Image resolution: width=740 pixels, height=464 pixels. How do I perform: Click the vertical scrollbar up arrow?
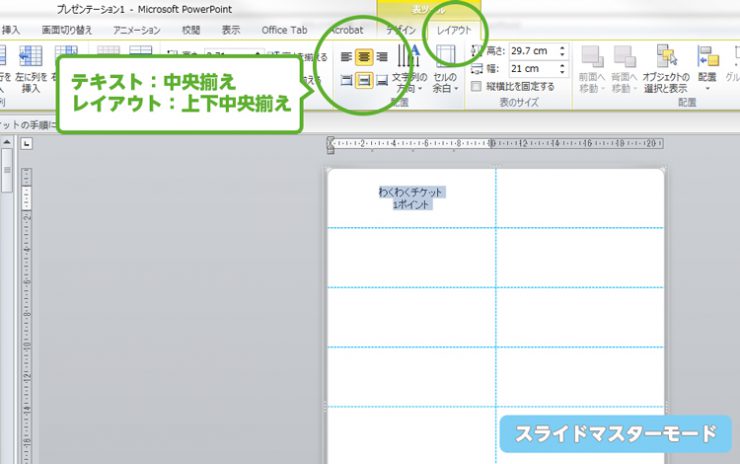(x=7, y=142)
